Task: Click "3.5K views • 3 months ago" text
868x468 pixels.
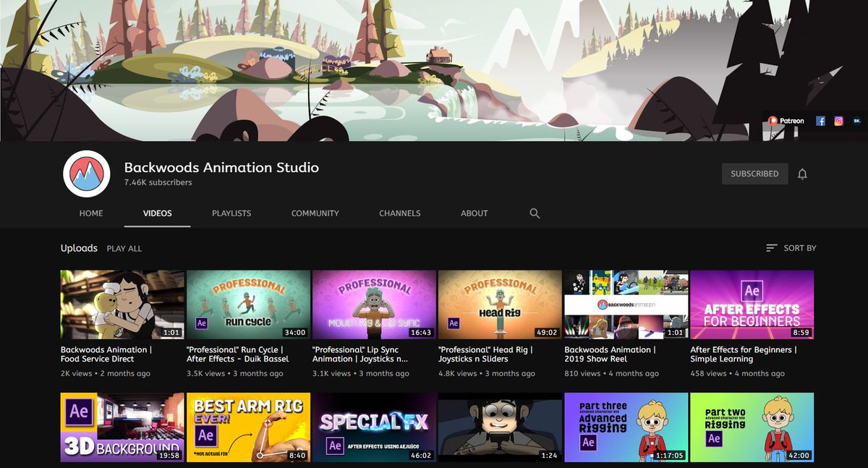Action: click(235, 374)
